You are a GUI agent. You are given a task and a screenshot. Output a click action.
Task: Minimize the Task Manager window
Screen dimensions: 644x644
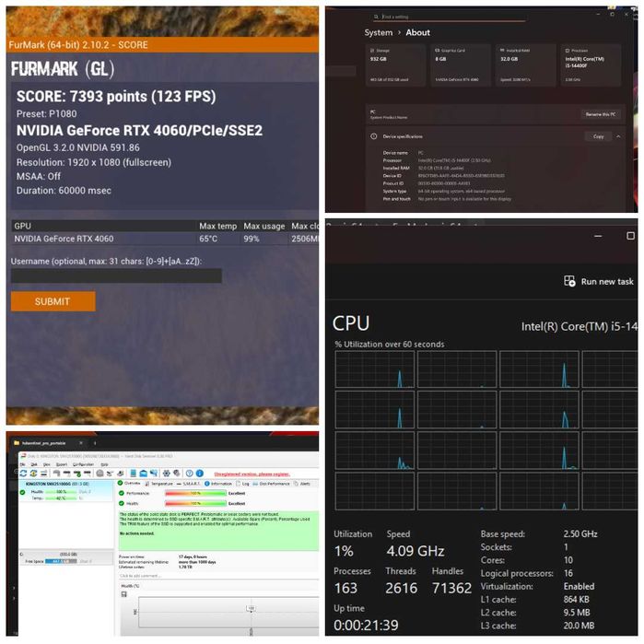[598, 236]
